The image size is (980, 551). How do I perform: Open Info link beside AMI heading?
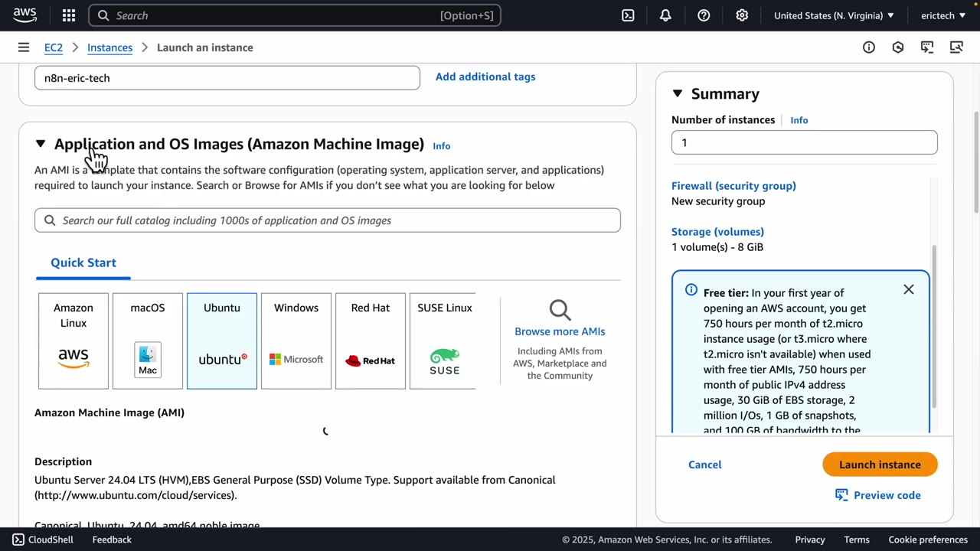442,145
